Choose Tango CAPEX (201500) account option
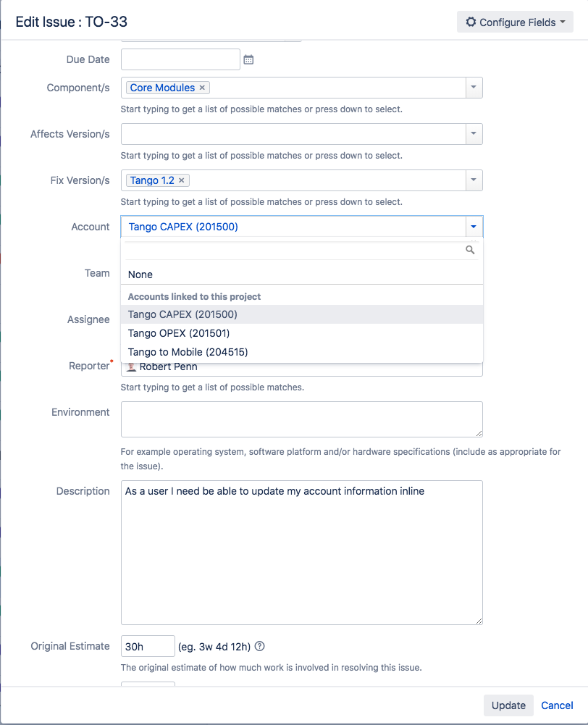This screenshot has width=588, height=725. pyautogui.click(x=182, y=314)
